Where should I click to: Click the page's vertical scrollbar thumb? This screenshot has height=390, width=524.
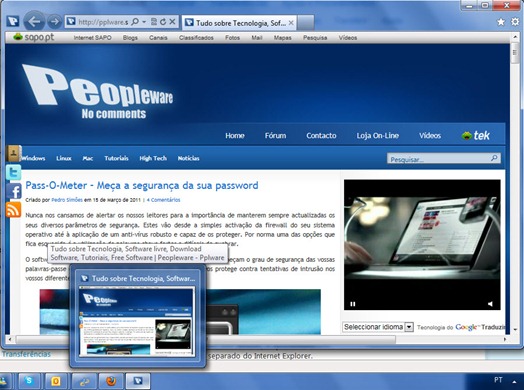[x=515, y=54]
